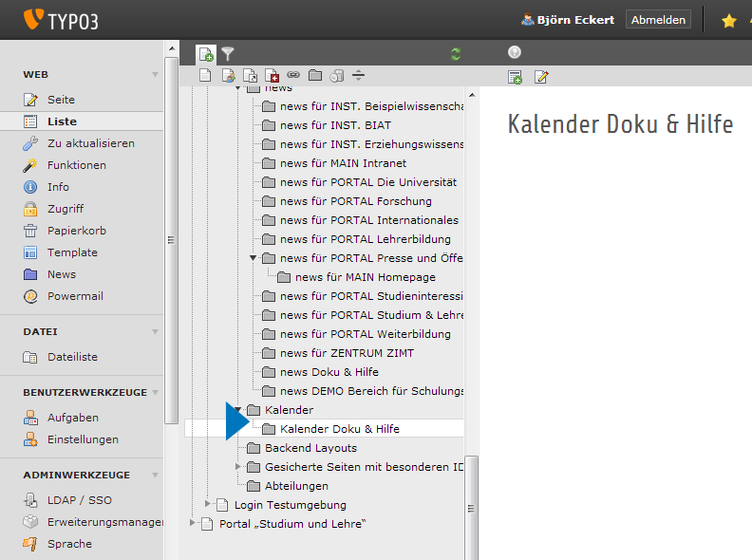Click the divider page type icon in toolbar
Screen dimensions: 752x560
pos(358,75)
